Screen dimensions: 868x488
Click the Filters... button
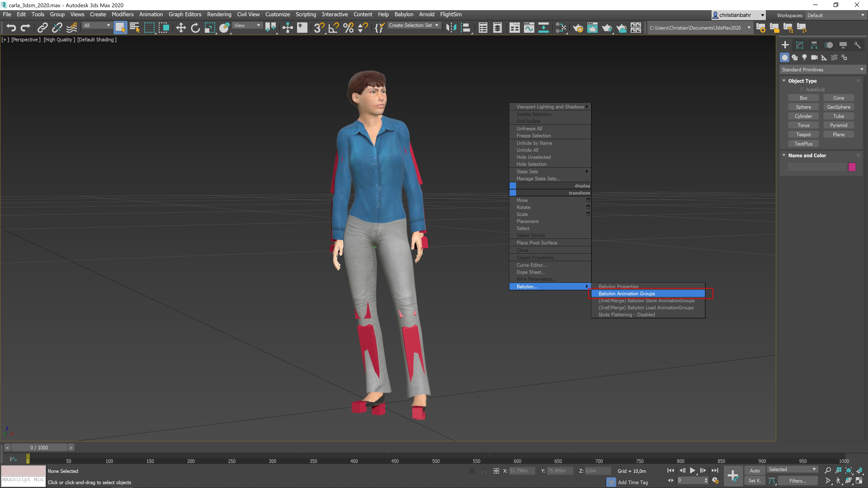[797, 481]
